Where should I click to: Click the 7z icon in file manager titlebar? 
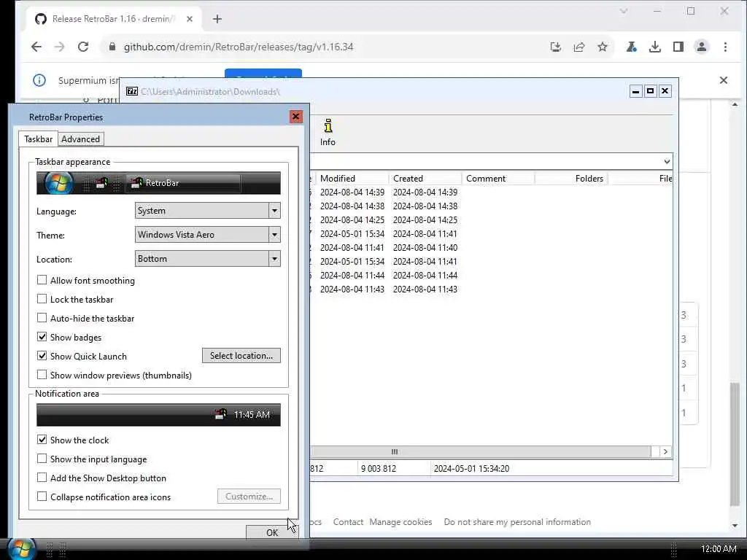click(x=132, y=91)
